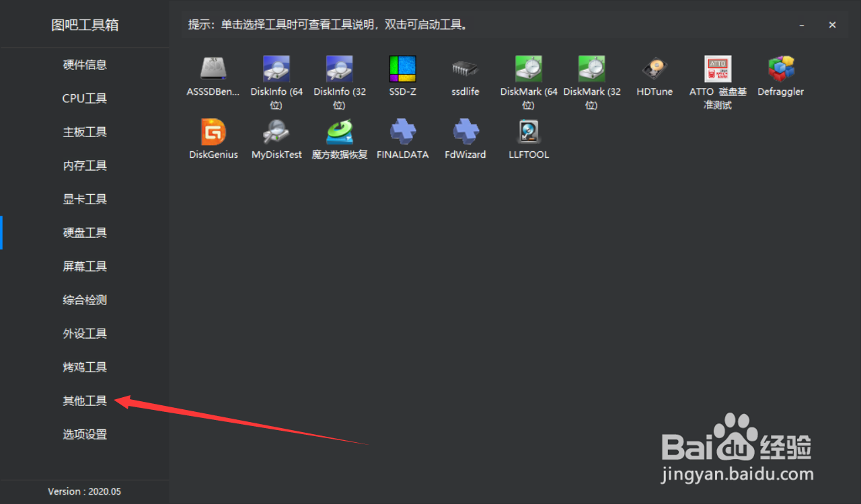Select the MyDiskTest tool icon

276,132
